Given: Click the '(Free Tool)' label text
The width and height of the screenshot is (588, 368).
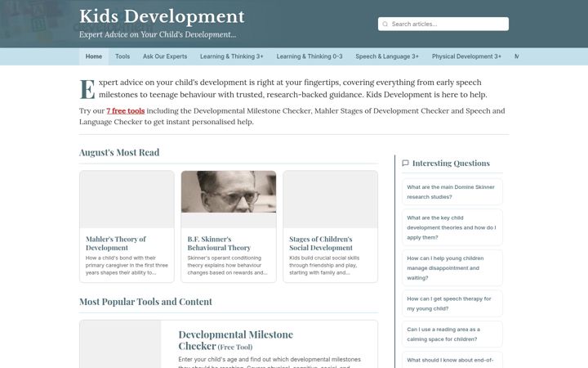Looking at the screenshot, I should (x=235, y=348).
